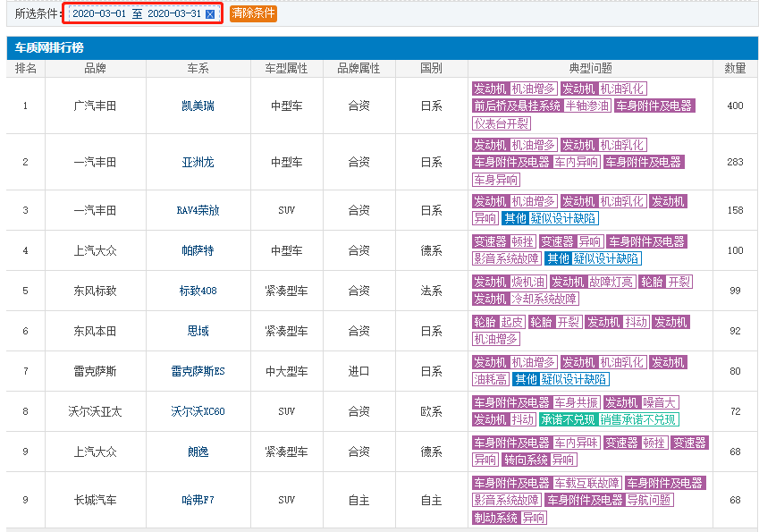The image size is (759, 532).
Task: Remove the 2020-03-01 至 2020-03-31 date filter
Action: 210,14
